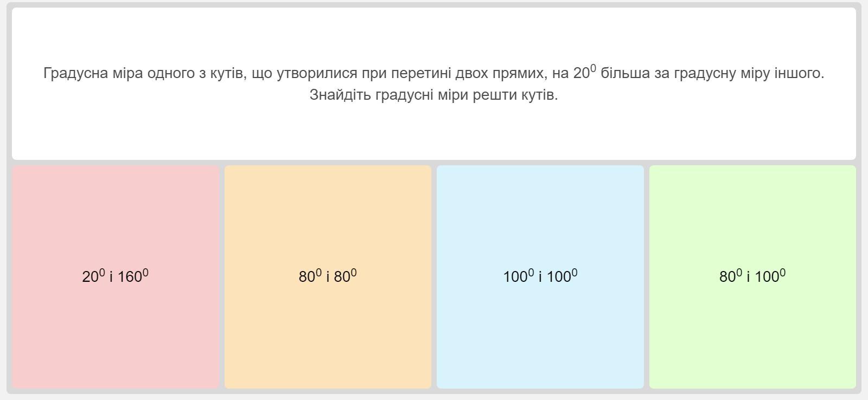Click the text "Знайдіть градусні міри решти кутів."
Viewport: 868px width, 400px height.
[433, 95]
